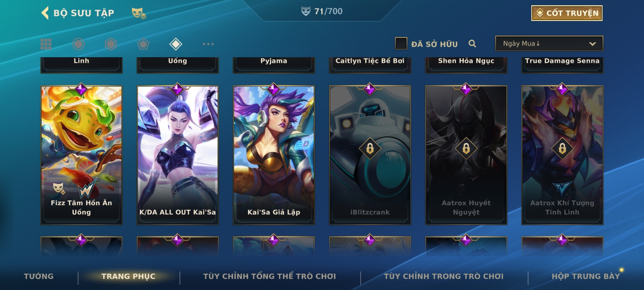Open the three-dots more filters icon
Screen dimensions: 644x290
tap(208, 44)
